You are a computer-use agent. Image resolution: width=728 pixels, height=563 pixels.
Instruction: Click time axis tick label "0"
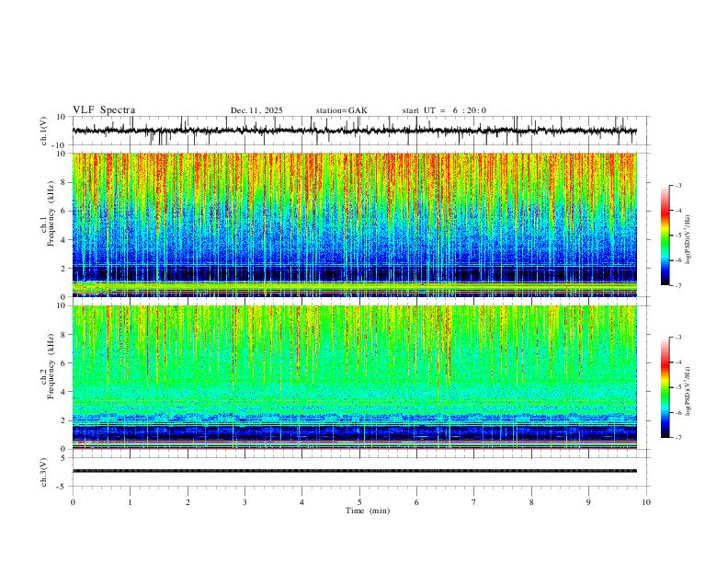[x=73, y=502]
